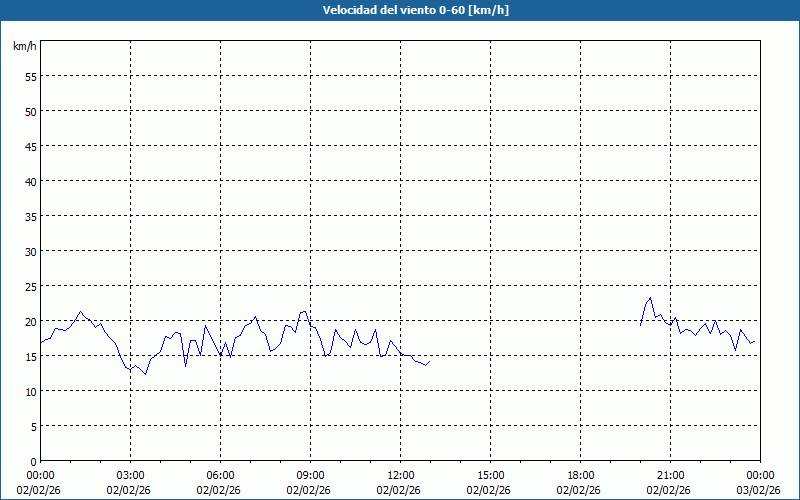Click the chart title 'Velocidad del viento 0-60 [km/h]'
The image size is (800, 500).
[x=400, y=10]
